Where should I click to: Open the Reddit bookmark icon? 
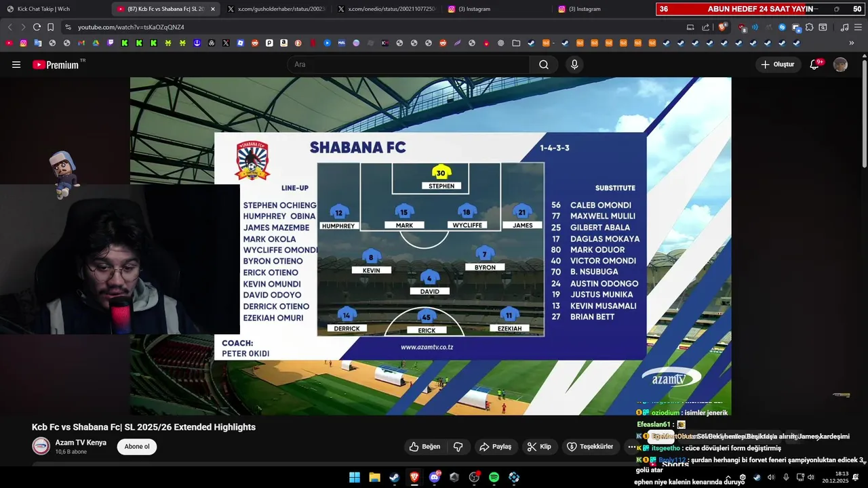[255, 43]
